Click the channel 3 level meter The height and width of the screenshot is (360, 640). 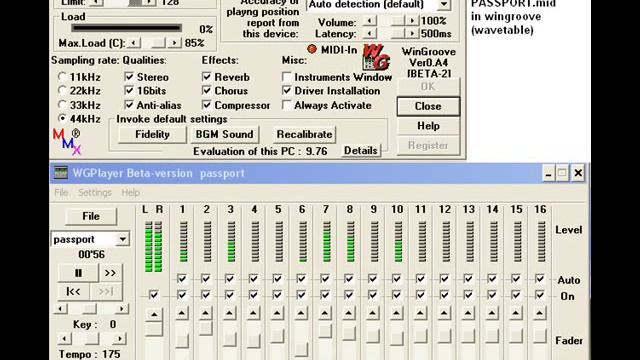pyautogui.click(x=231, y=242)
